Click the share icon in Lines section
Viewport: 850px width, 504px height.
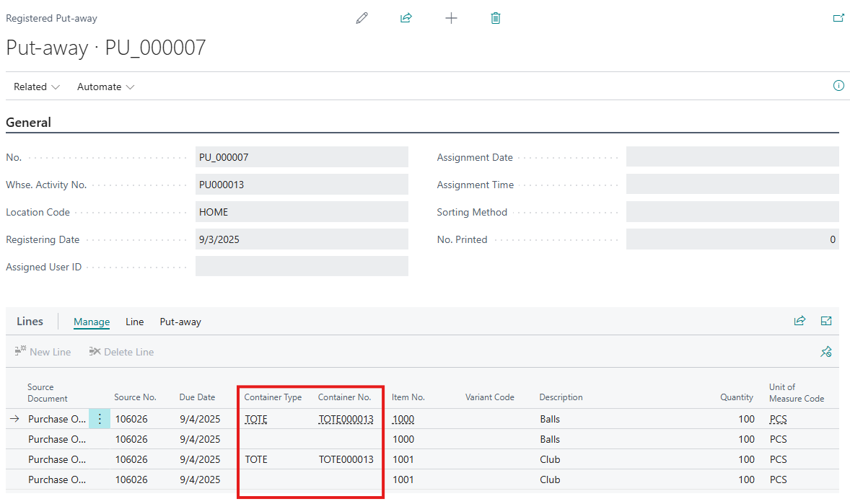coord(799,321)
